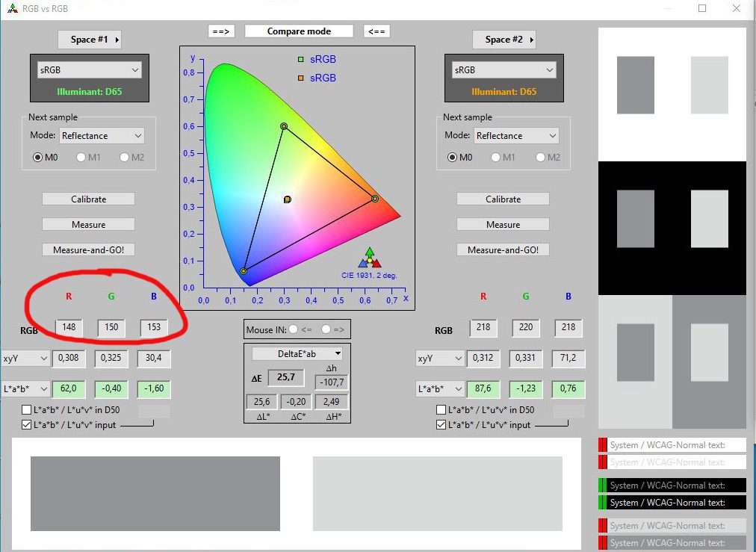Image resolution: width=756 pixels, height=552 pixels.
Task: Maximize the RGB vs RGB window
Action: 702,8
